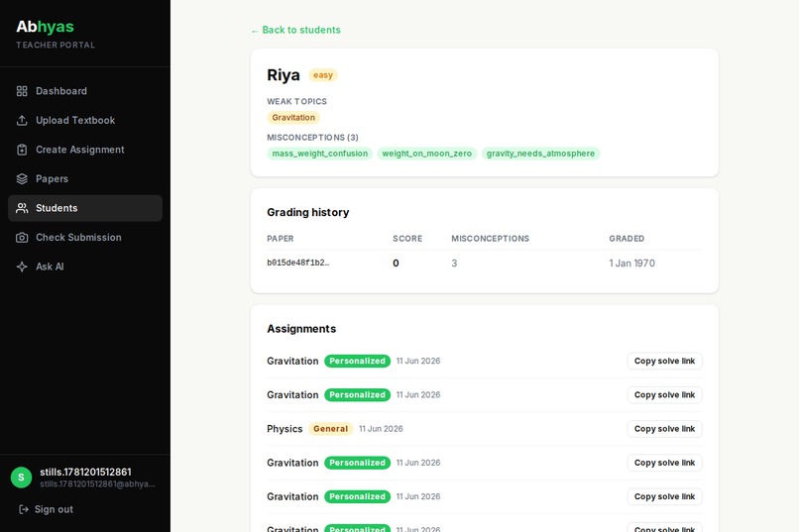Screen dimensions: 799x532
Task: Click the graded date 1 Jan 1970
Action: (631, 264)
